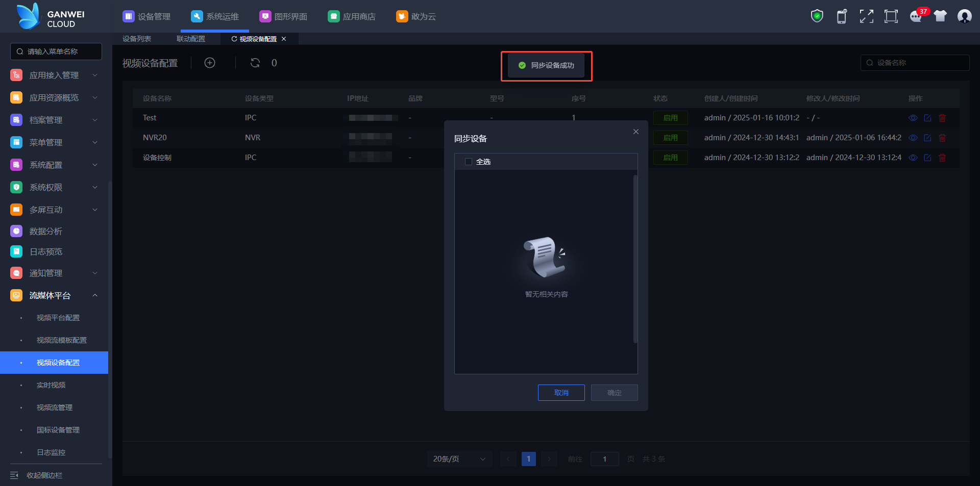Click the sync devices refresh icon
The height and width of the screenshot is (486, 980).
coord(255,63)
